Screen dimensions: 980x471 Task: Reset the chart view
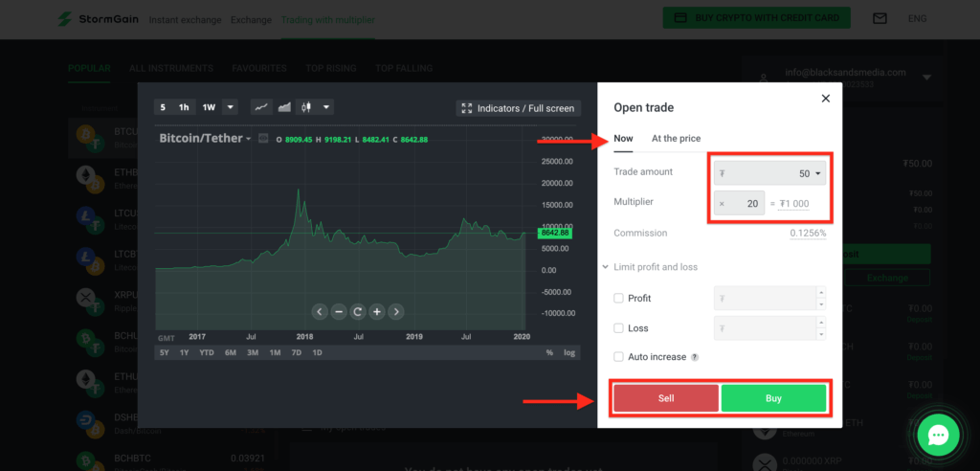(358, 311)
